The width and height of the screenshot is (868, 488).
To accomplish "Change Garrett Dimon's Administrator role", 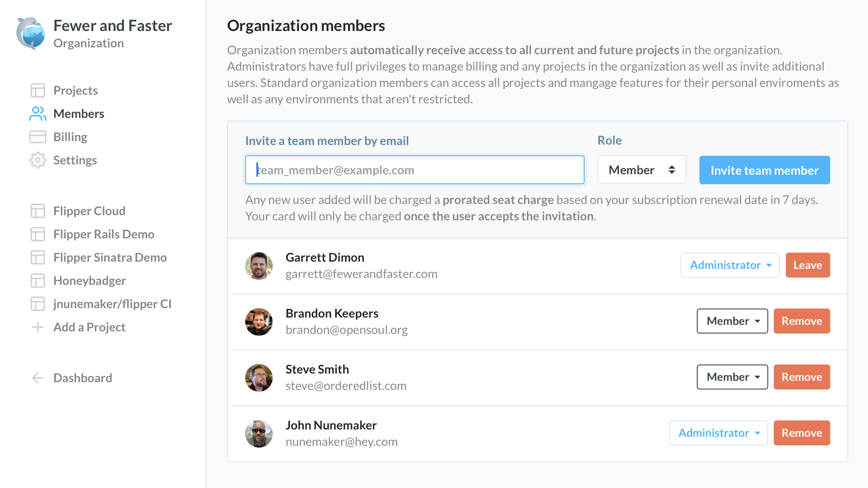I will pos(729,265).
